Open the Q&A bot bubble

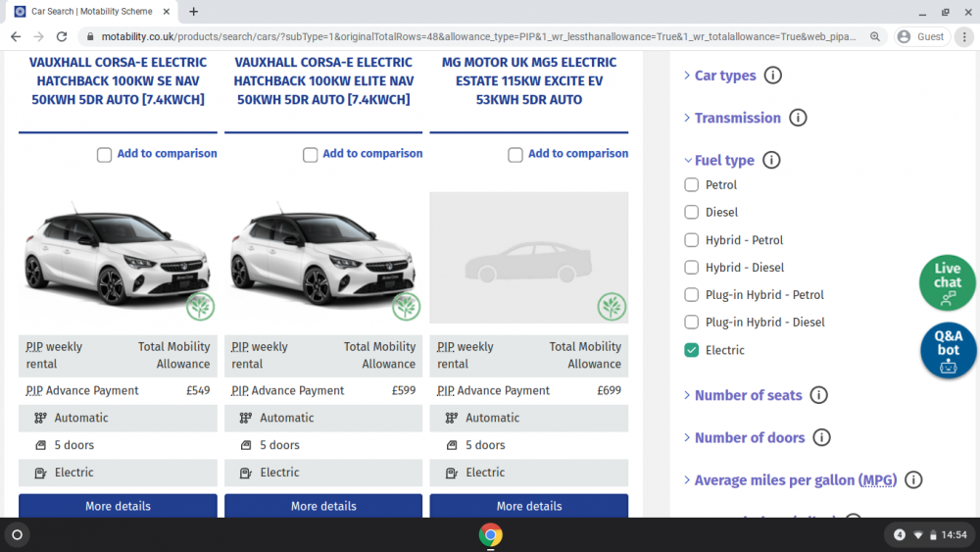point(948,350)
